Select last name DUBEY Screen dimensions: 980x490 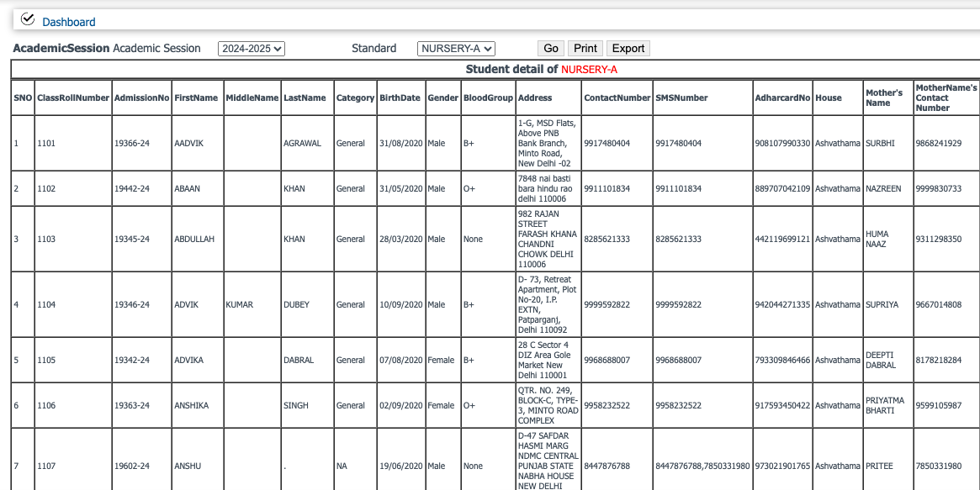point(297,304)
